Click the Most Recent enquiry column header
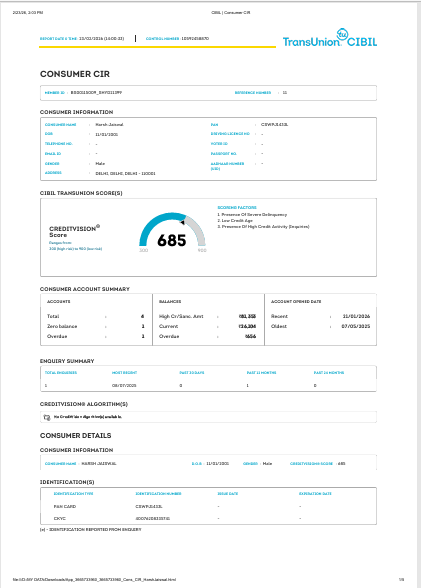421x588 pixels. 124,373
